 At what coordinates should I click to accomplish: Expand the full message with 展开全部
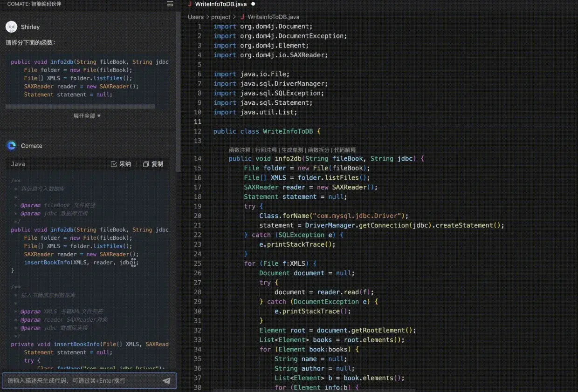click(x=87, y=116)
